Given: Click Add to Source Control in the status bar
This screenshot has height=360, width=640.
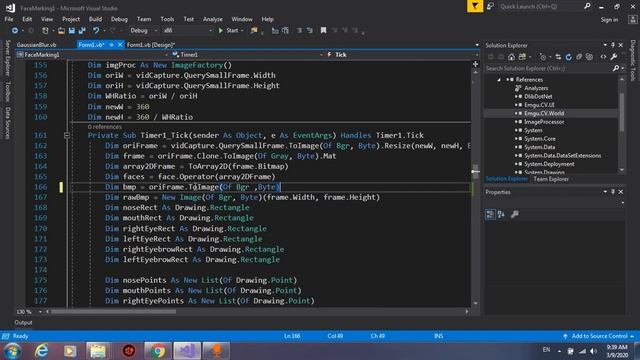Looking at the screenshot, I should click(x=599, y=336).
